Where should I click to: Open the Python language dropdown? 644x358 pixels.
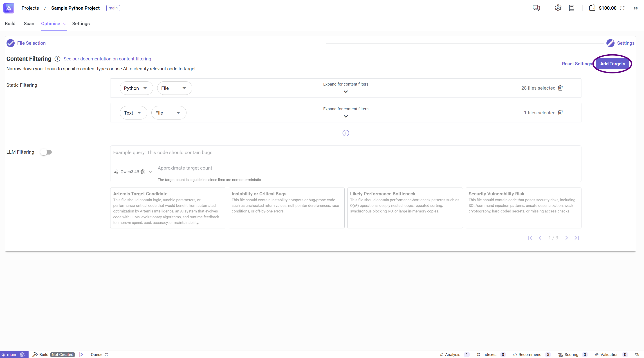[136, 88]
